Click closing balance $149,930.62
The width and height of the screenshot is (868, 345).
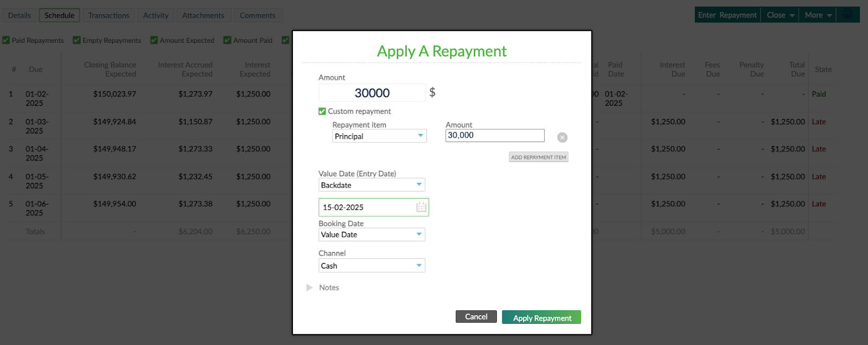click(114, 176)
